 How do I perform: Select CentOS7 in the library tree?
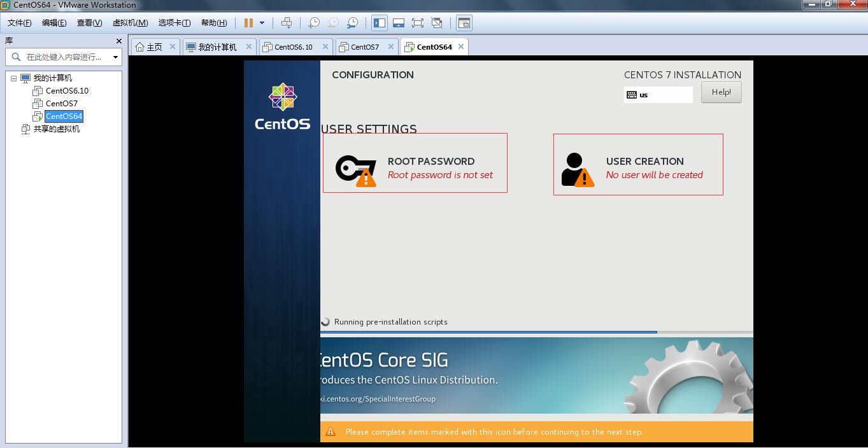coord(62,103)
